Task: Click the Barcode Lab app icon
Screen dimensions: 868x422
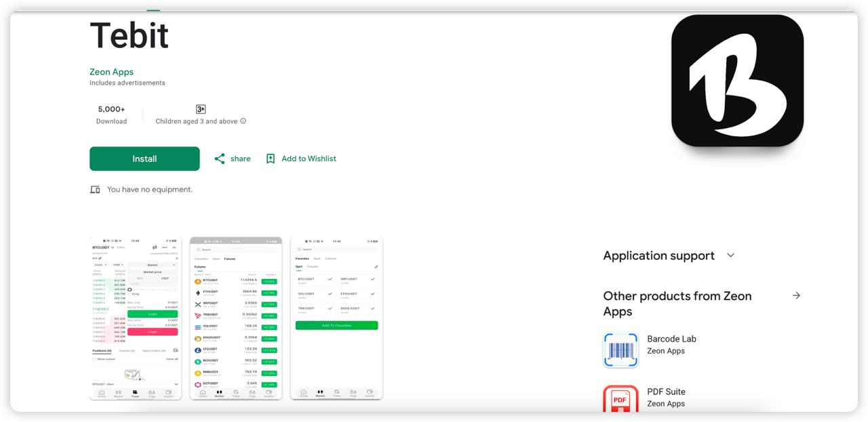Action: pyautogui.click(x=620, y=350)
